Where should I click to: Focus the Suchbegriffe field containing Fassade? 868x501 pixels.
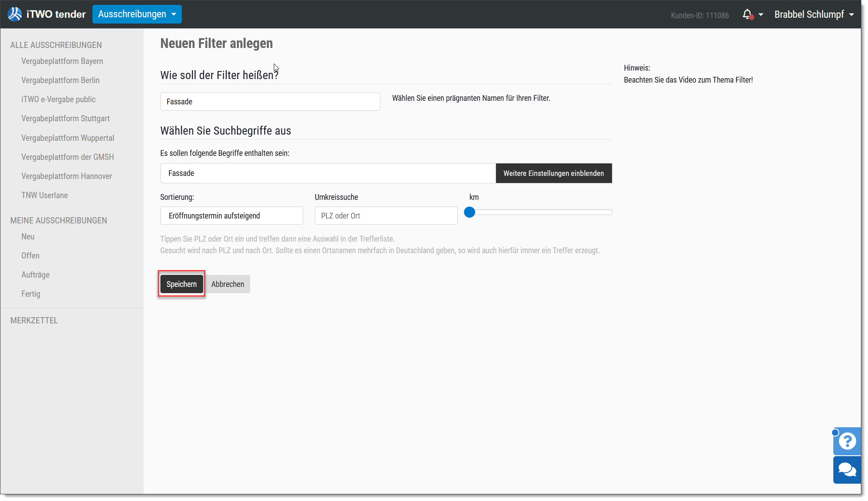coord(328,173)
